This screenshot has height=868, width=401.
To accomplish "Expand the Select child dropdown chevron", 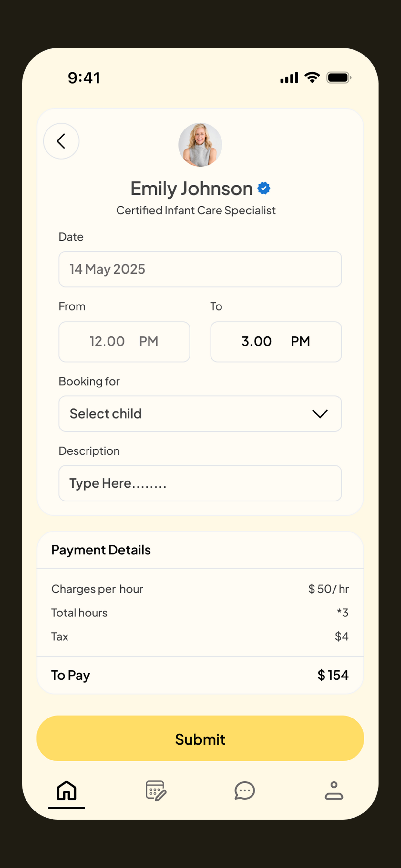I will click(320, 414).
